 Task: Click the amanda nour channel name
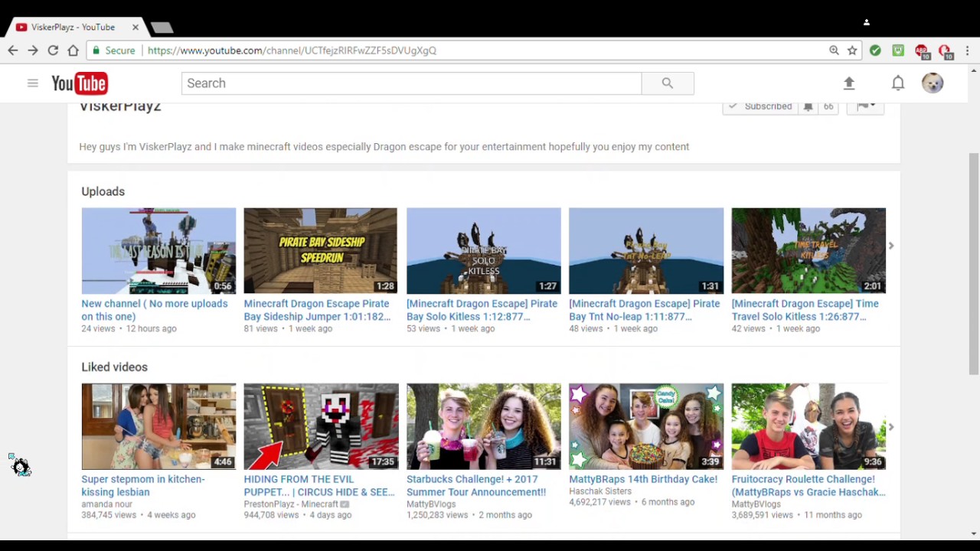[107, 504]
